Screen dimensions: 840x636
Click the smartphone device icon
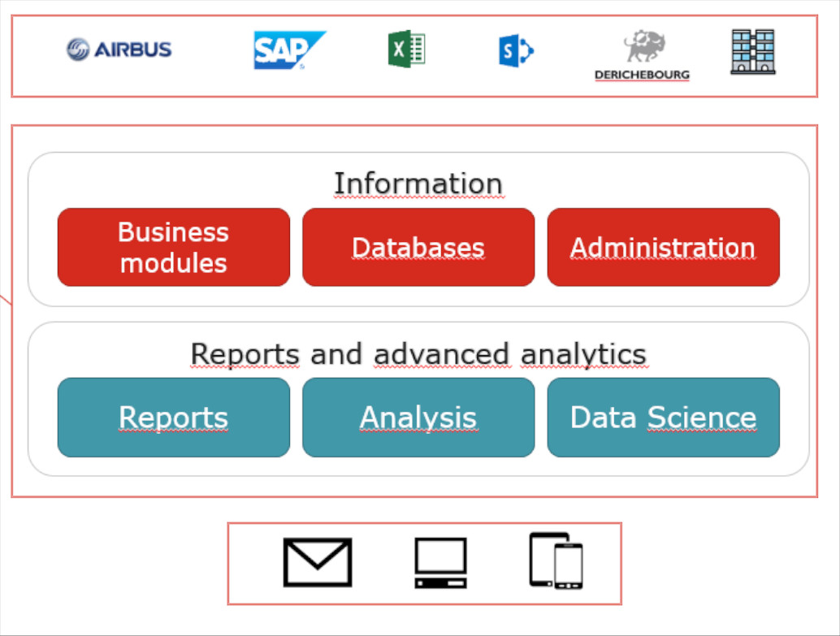pyautogui.click(x=569, y=566)
